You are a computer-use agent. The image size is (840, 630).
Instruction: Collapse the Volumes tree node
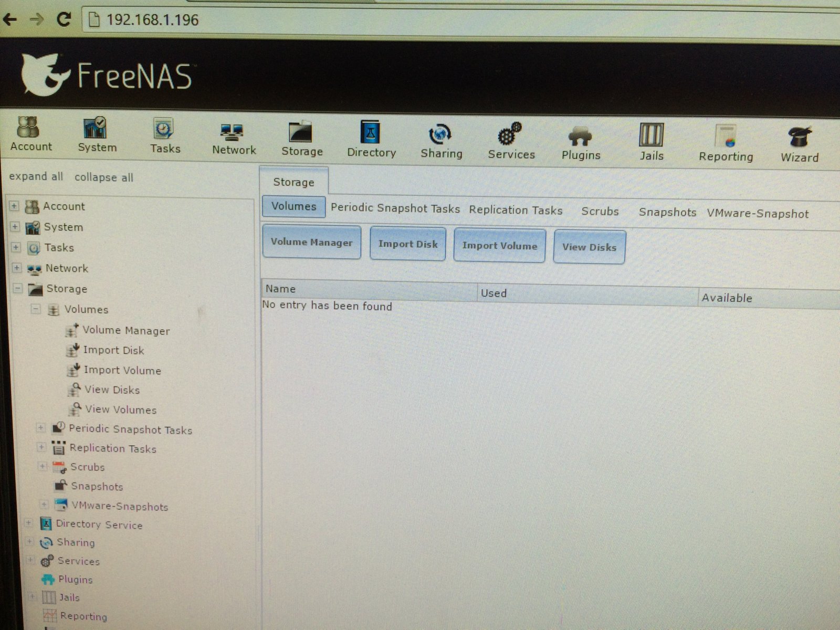coord(36,309)
